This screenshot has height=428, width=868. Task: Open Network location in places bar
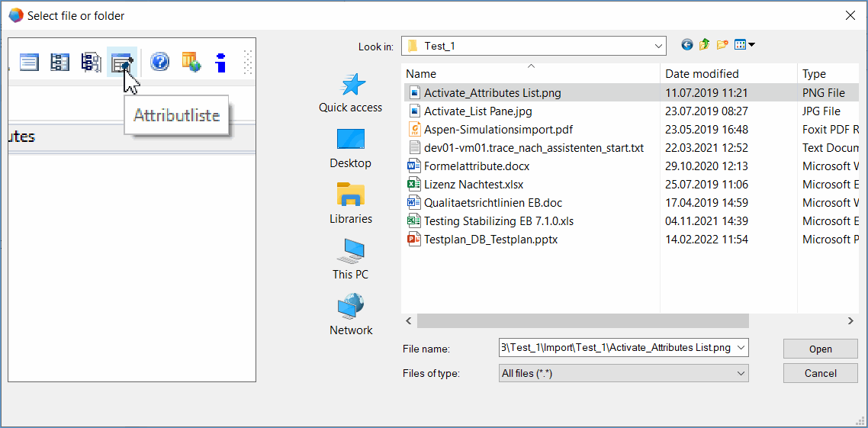(x=351, y=316)
